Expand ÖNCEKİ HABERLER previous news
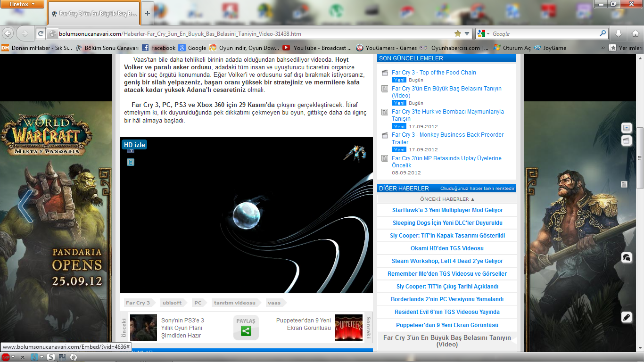This screenshot has width=644, height=362. pos(447,199)
